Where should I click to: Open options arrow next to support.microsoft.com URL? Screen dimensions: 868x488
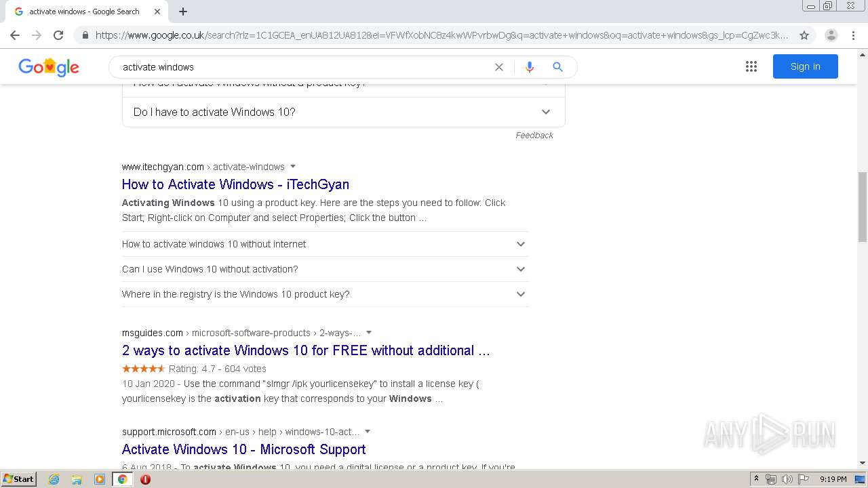coord(368,432)
